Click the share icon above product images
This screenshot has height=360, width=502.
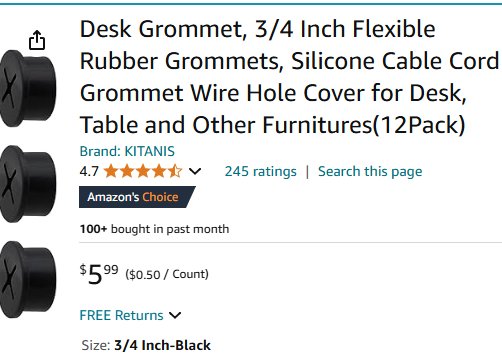(37, 40)
